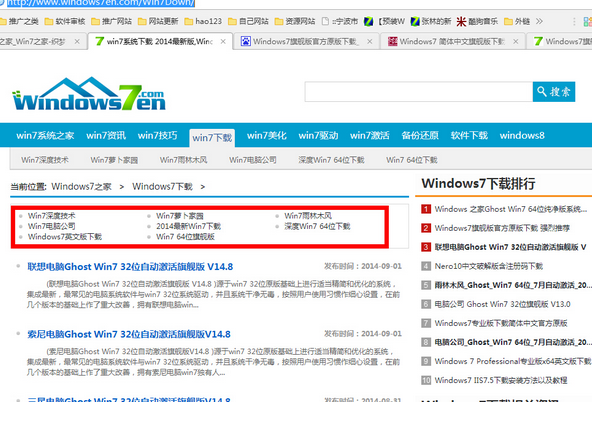Click Windows7下载 breadcrumb link

coord(162,187)
